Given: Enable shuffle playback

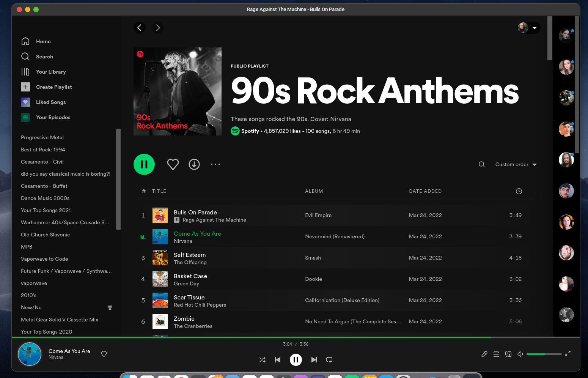Looking at the screenshot, I should click(x=262, y=360).
